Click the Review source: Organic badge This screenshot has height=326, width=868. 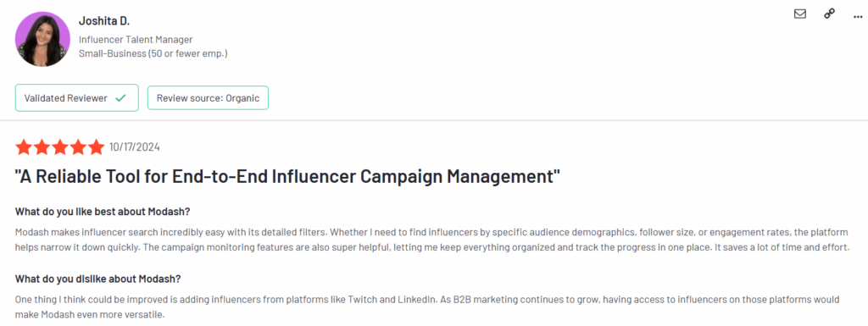208,98
